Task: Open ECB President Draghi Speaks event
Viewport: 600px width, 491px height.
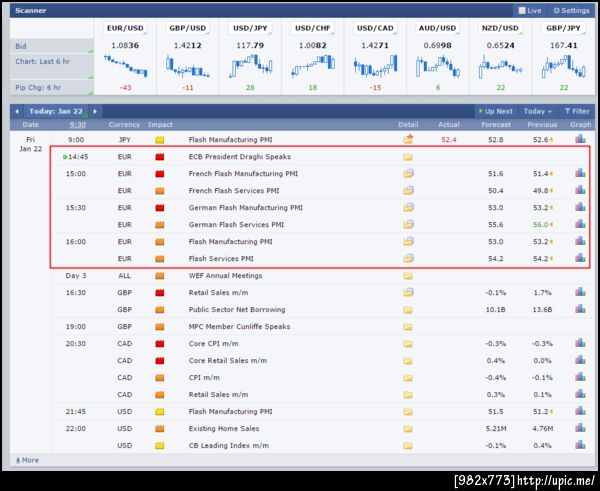Action: click(240, 157)
